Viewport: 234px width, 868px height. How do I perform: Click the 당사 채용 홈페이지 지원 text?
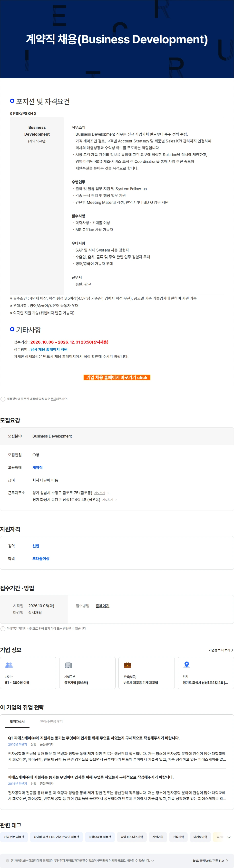[x=49, y=349]
